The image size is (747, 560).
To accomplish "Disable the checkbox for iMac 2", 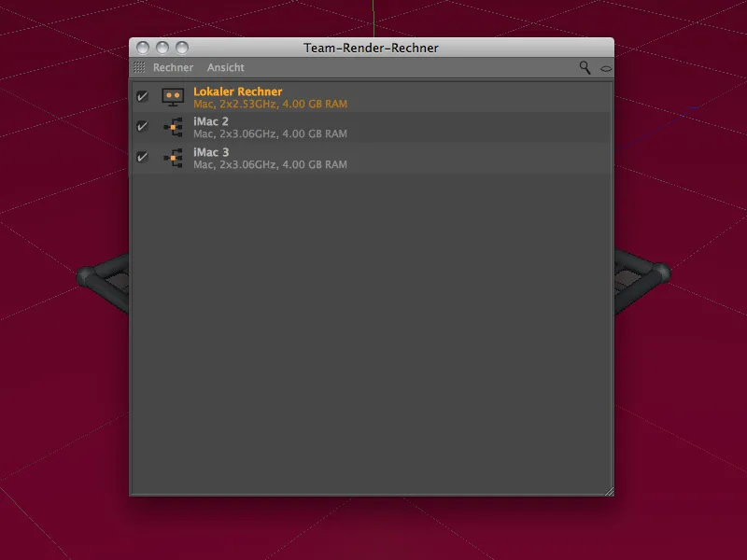I will tap(143, 127).
